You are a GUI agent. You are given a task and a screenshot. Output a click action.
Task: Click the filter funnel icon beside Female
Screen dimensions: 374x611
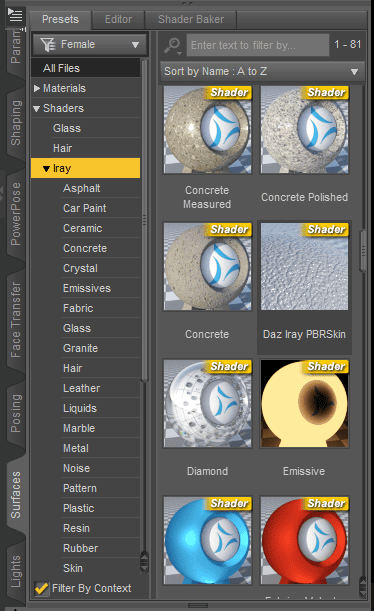tap(48, 44)
